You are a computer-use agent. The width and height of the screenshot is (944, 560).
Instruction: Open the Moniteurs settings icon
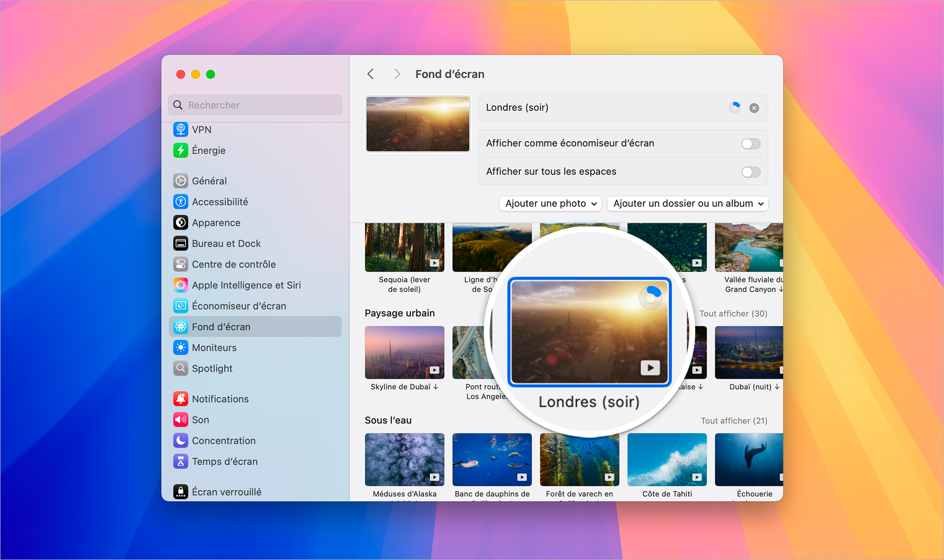[181, 347]
